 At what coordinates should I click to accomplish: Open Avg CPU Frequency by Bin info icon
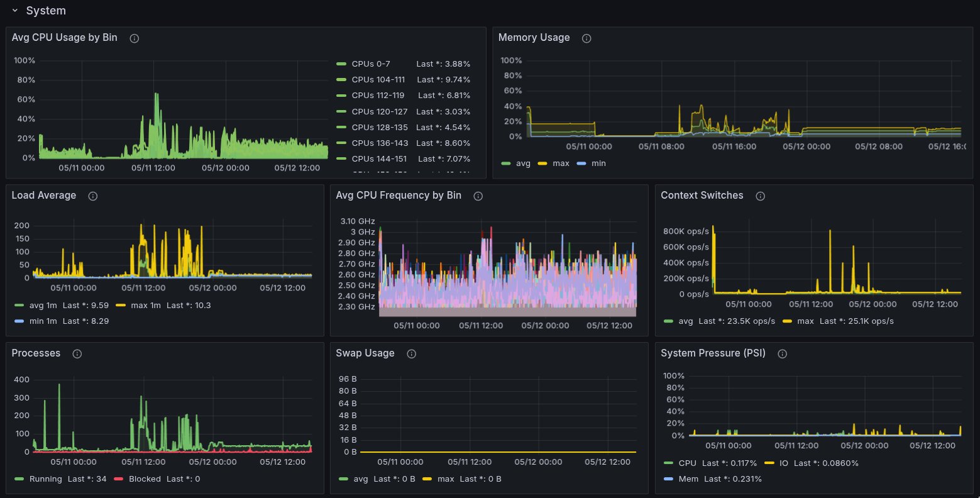pos(478,196)
